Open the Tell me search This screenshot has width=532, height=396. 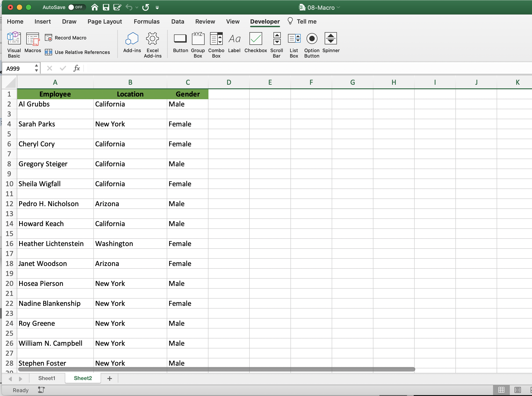302,22
